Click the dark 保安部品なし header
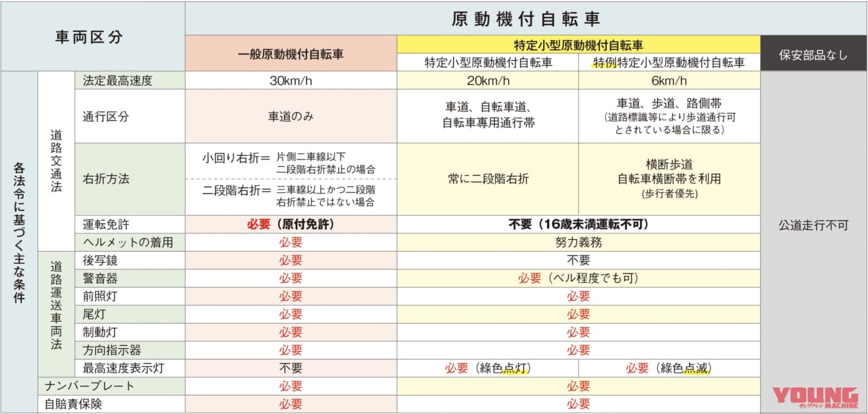 (814, 55)
